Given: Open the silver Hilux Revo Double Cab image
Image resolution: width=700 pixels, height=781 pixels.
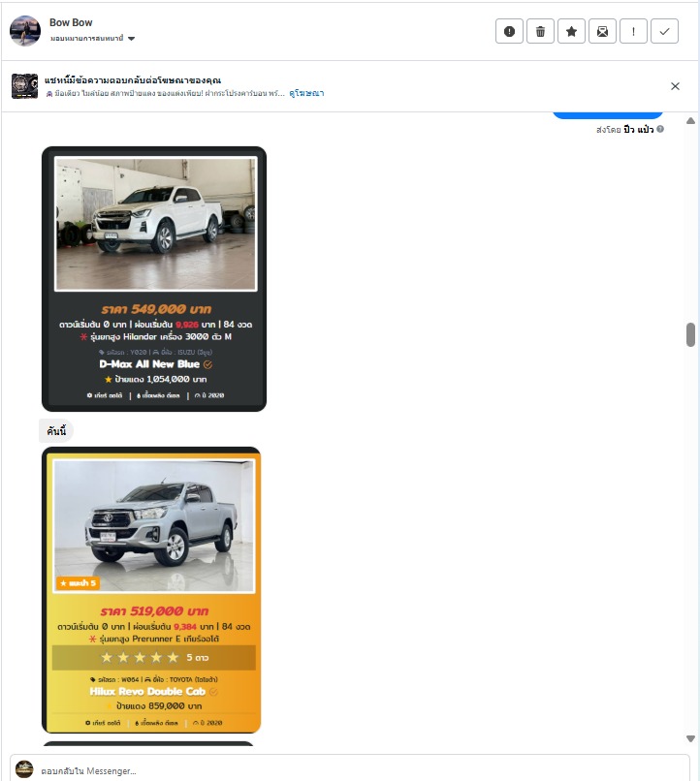Looking at the screenshot, I should pos(154,526).
